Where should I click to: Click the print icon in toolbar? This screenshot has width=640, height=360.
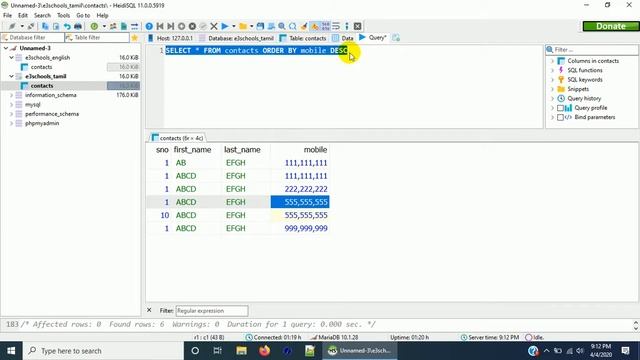[x=78, y=26]
